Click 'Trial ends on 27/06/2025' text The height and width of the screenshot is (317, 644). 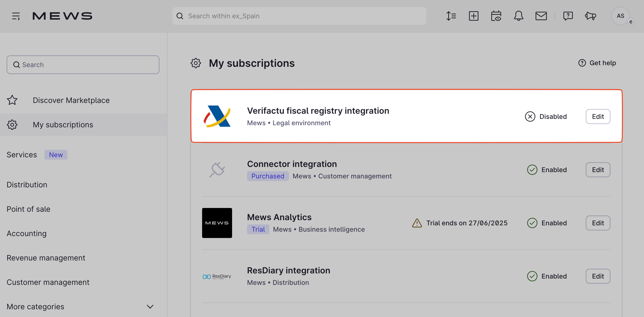pos(467,223)
